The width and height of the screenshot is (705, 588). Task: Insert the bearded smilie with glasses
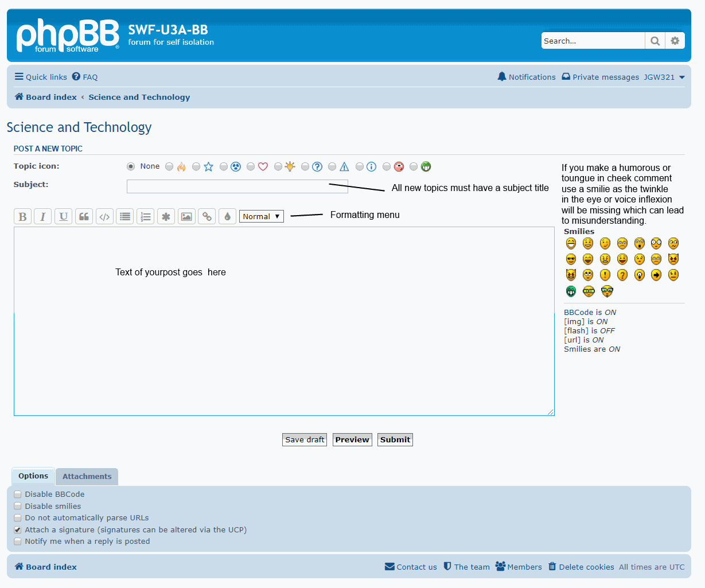pyautogui.click(x=607, y=291)
